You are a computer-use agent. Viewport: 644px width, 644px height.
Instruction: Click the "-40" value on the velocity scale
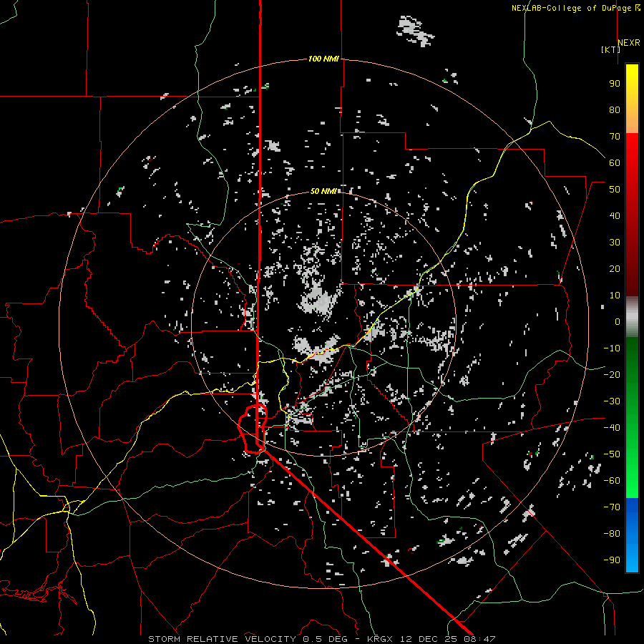click(612, 428)
